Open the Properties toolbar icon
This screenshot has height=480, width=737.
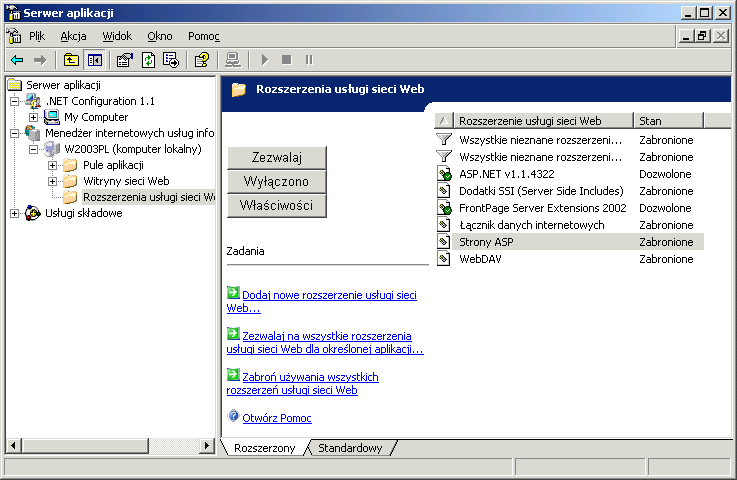[x=125, y=60]
